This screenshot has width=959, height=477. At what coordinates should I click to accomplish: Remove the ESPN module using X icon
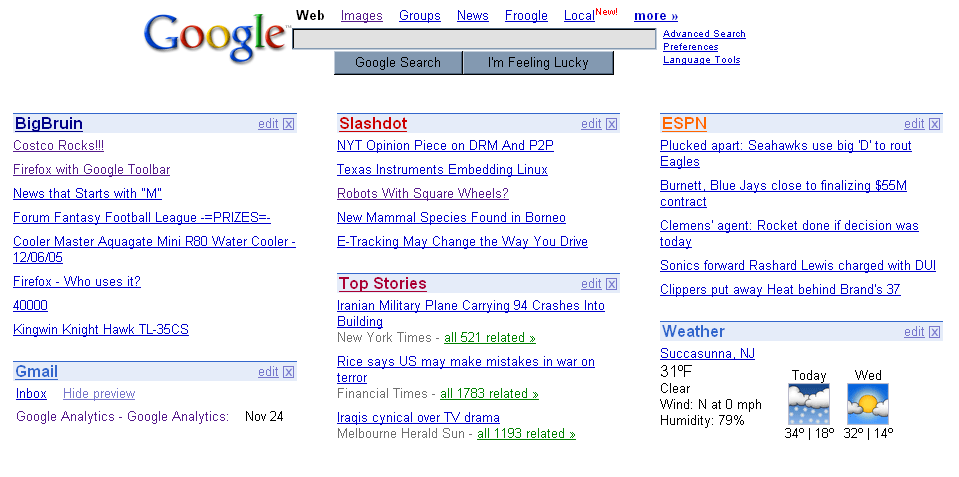coord(935,124)
